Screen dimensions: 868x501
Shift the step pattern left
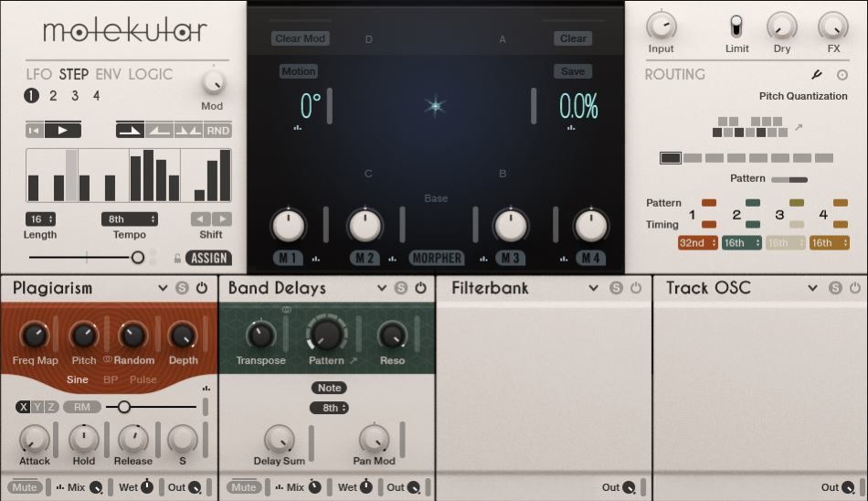200,219
